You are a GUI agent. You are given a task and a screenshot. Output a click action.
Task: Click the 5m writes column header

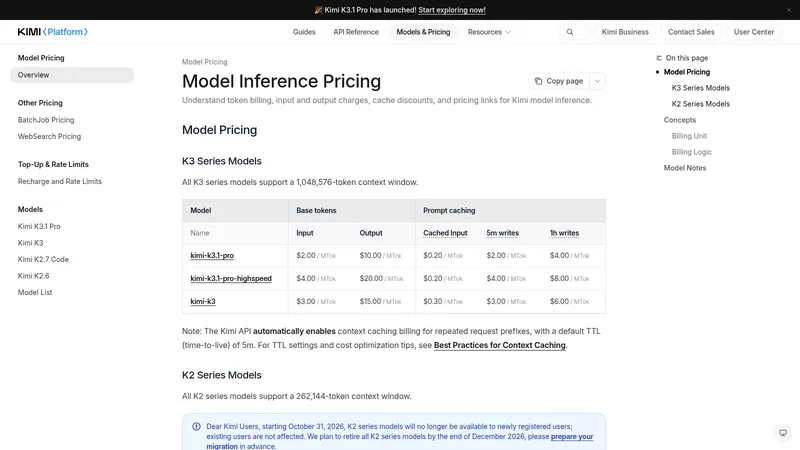(503, 233)
